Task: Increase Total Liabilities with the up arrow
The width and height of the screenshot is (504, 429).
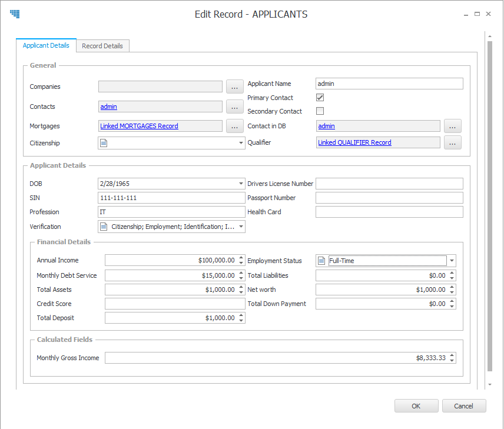Action: click(x=452, y=273)
